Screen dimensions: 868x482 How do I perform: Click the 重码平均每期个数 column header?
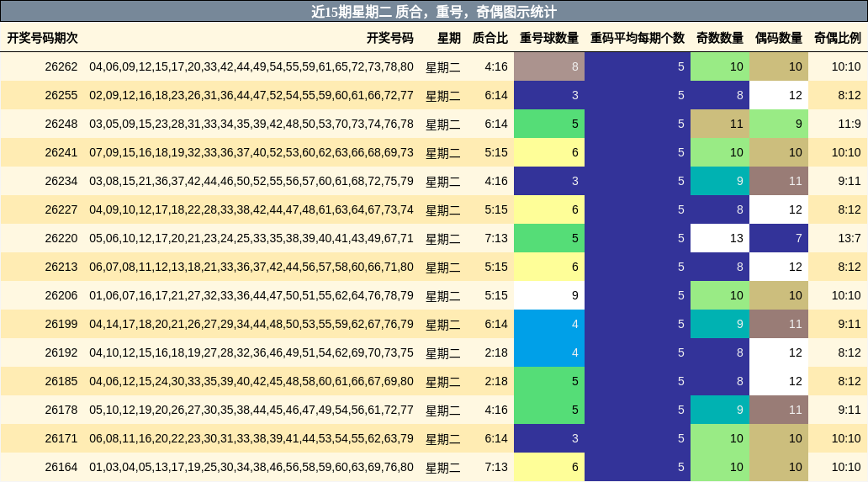638,38
